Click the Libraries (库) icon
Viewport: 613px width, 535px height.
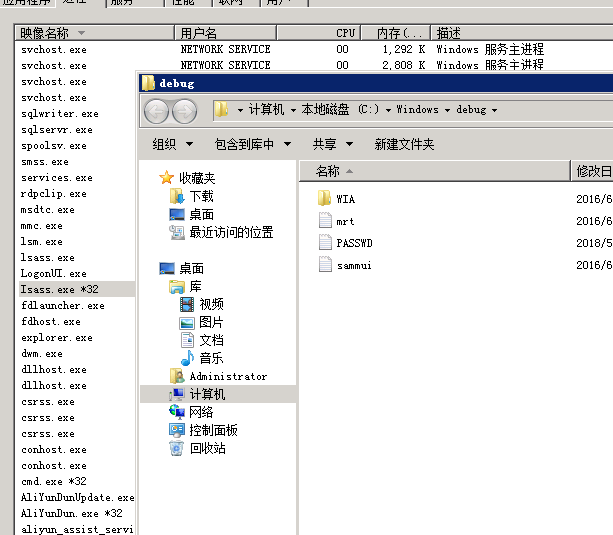coord(177,287)
